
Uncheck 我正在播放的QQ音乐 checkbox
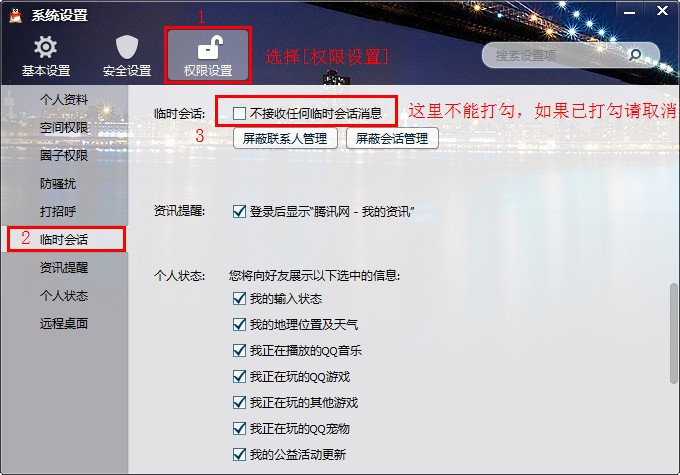tap(239, 351)
